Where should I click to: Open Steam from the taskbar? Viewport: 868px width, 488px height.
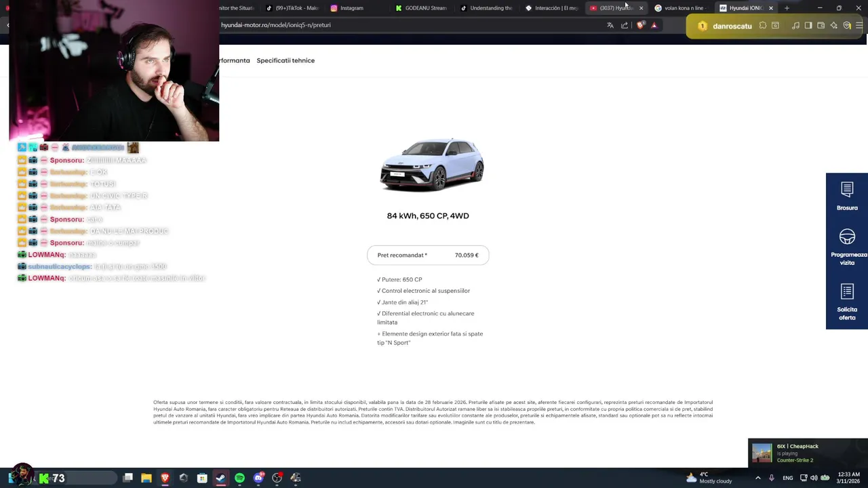pos(221,478)
